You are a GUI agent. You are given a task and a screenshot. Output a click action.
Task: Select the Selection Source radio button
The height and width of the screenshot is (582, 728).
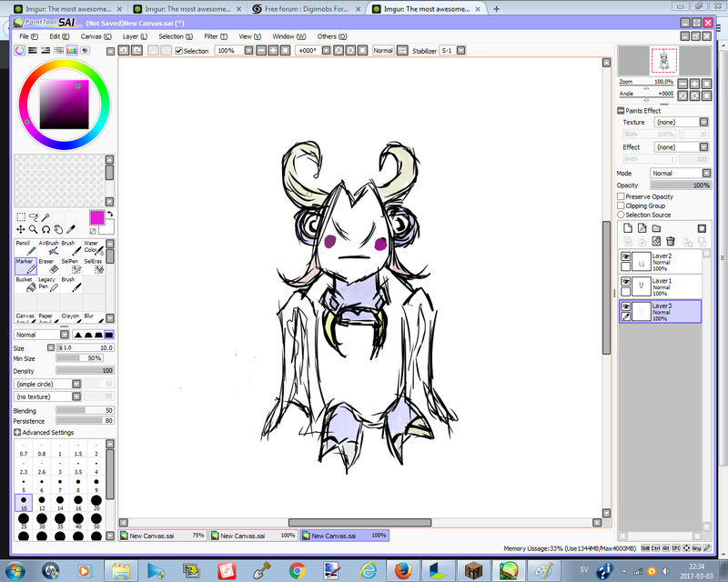tap(621, 215)
